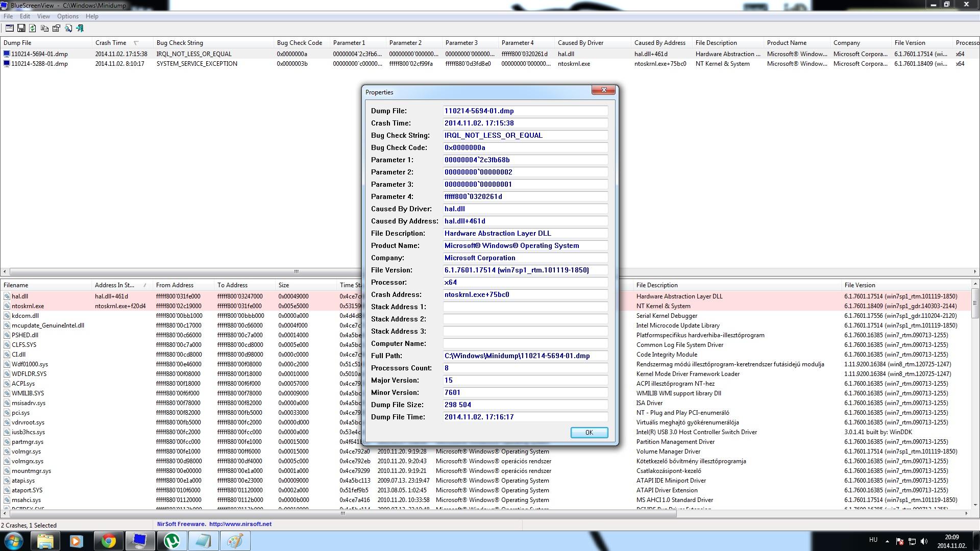Click the hal.dll driver file icon
The width and height of the screenshot is (980, 551).
[7, 296]
